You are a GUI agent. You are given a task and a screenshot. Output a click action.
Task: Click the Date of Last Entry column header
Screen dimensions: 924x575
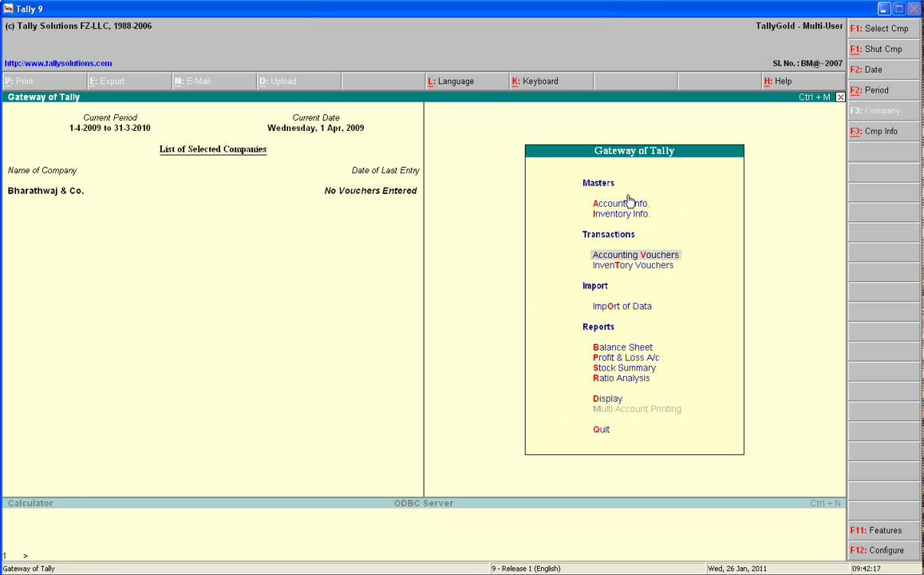(x=385, y=170)
